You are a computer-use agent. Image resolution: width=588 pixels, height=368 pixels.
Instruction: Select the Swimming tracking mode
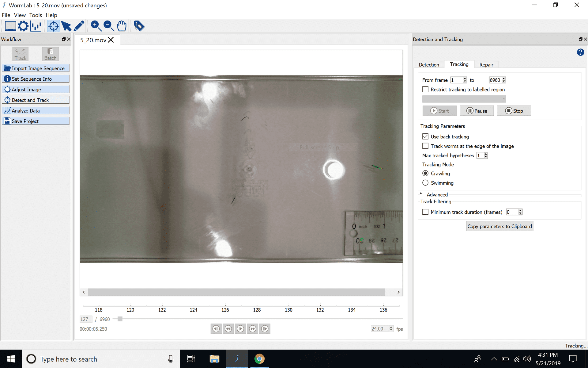(x=425, y=183)
